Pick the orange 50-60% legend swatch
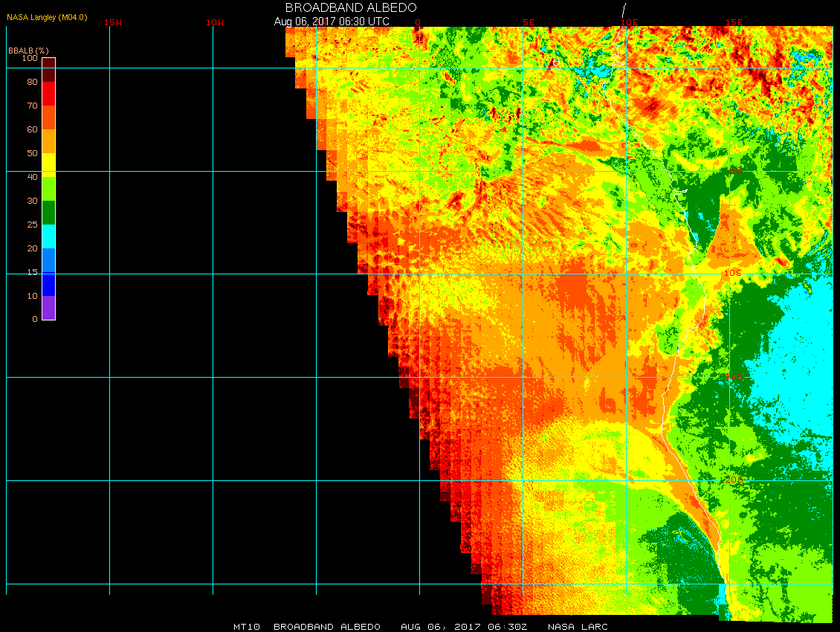The height and width of the screenshot is (632, 840). tap(49, 141)
